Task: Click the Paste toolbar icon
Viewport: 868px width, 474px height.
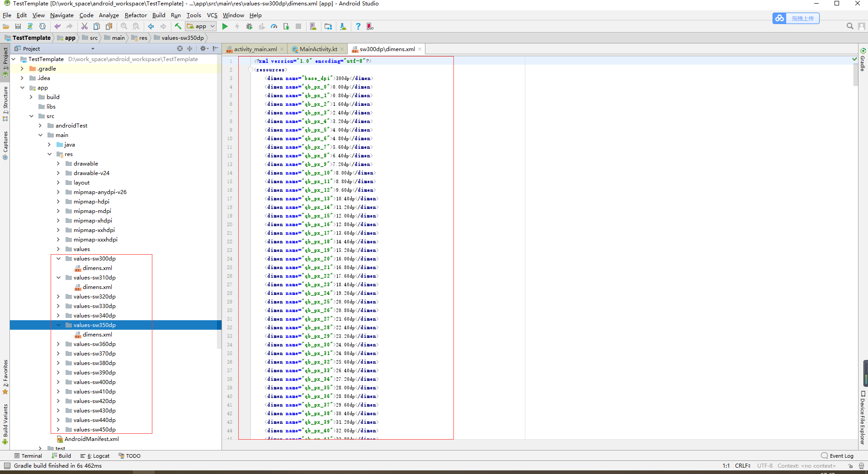Action: click(x=109, y=26)
